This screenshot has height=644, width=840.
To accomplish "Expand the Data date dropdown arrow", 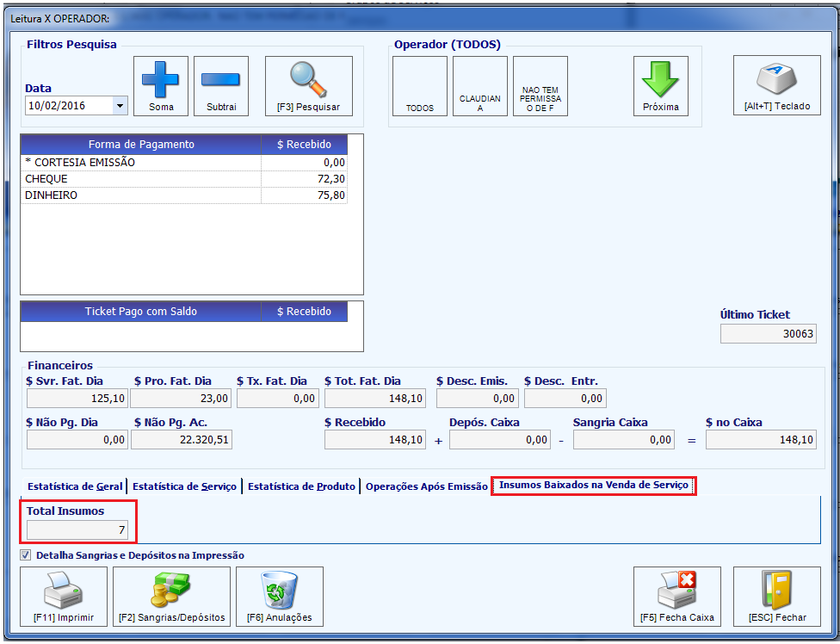I will [120, 106].
